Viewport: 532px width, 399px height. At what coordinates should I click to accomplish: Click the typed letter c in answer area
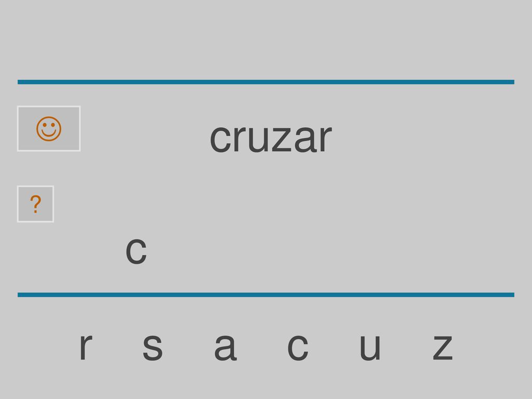tap(136, 251)
